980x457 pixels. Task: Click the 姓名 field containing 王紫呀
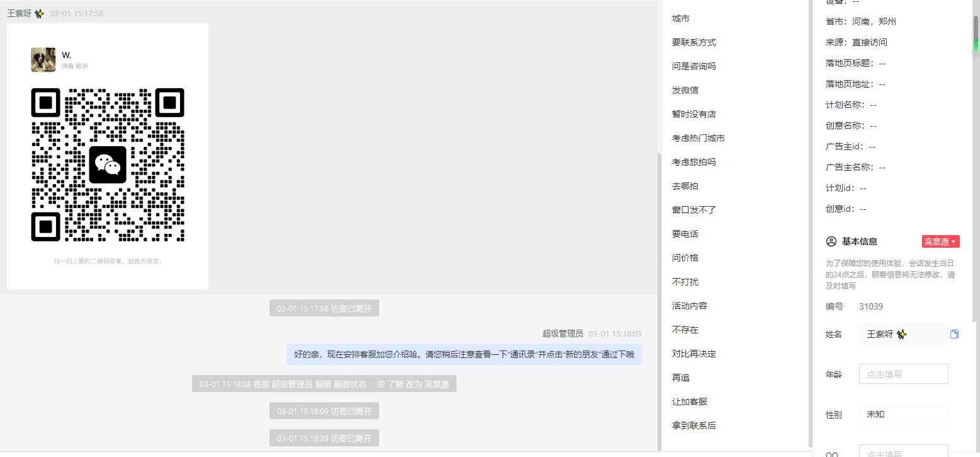(x=903, y=334)
